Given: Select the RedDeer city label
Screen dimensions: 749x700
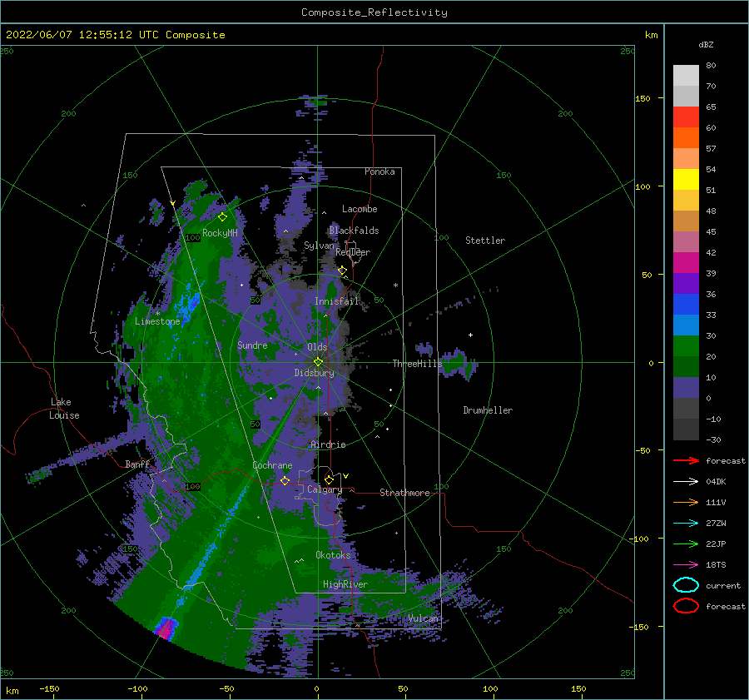Looking at the screenshot, I should coord(353,252).
